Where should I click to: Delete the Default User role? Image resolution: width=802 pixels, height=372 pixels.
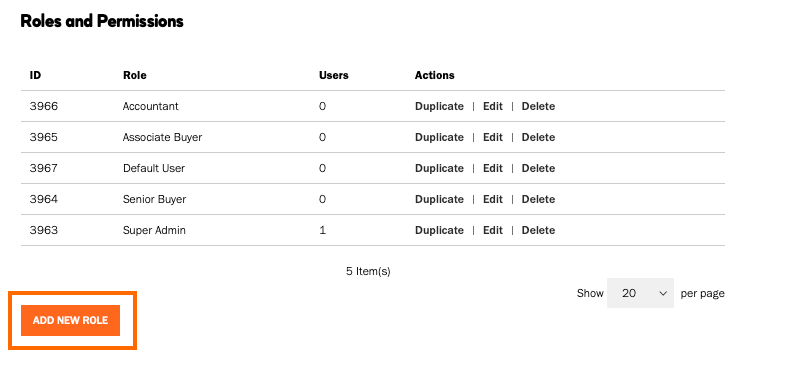point(538,168)
